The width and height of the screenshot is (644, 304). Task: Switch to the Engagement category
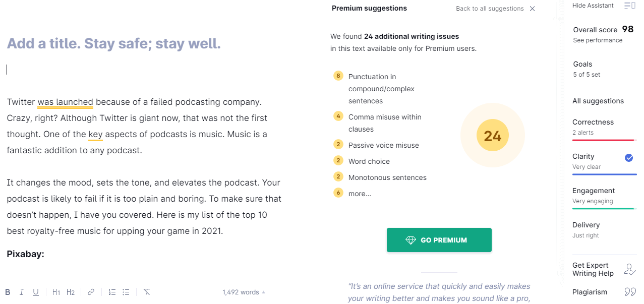(593, 195)
